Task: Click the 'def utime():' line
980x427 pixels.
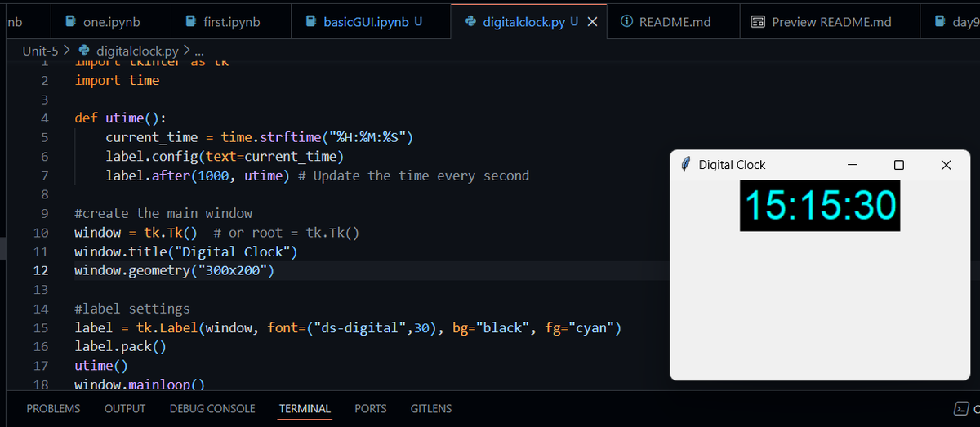Action: click(120, 118)
